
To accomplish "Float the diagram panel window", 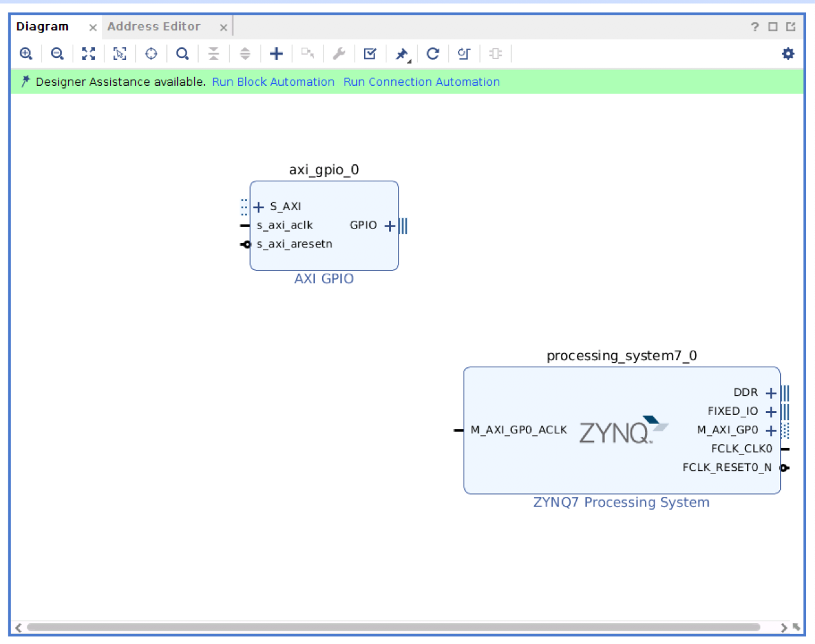I will pyautogui.click(x=791, y=27).
